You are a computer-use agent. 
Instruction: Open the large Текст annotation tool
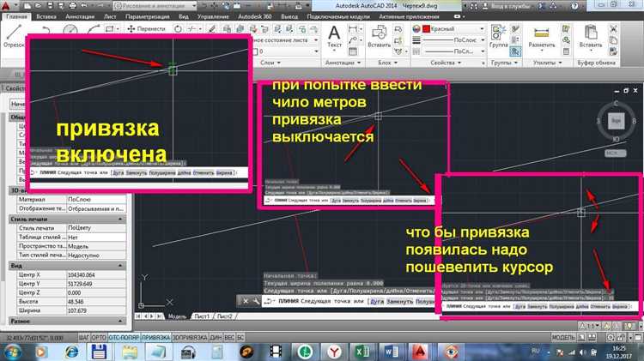point(334,37)
